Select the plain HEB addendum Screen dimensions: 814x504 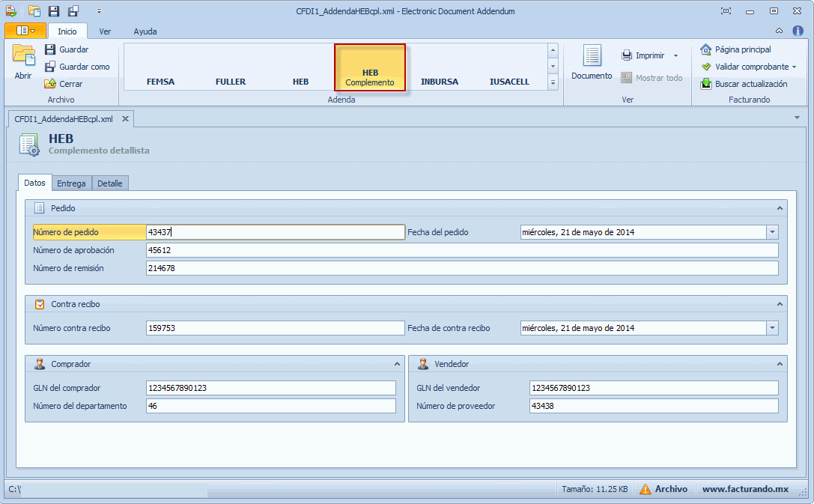click(300, 67)
